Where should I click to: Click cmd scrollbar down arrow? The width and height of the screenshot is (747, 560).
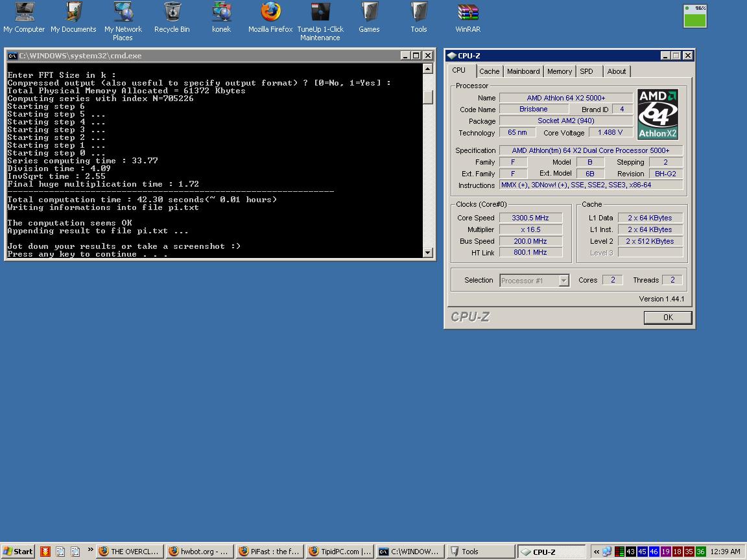click(x=428, y=252)
